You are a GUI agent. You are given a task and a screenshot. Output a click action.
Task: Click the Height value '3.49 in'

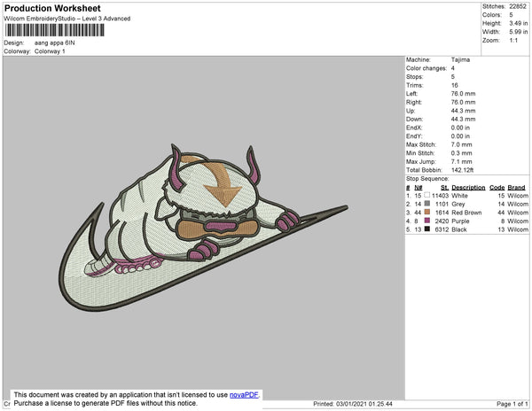(x=518, y=23)
